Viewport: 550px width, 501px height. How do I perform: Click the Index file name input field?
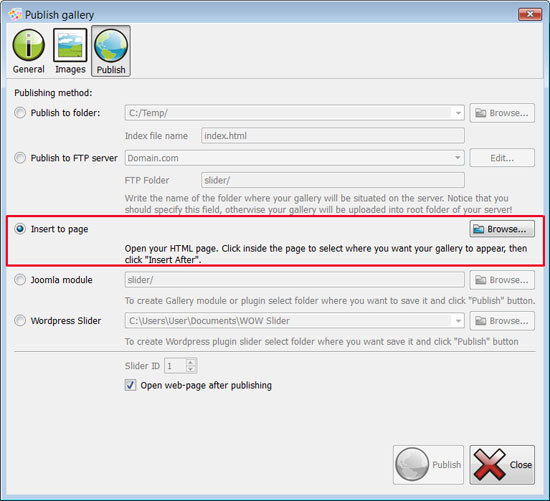(x=333, y=136)
